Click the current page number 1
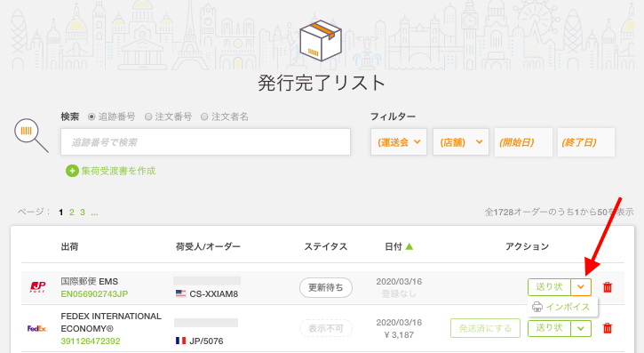Image resolution: width=644 pixels, height=353 pixels. point(60,212)
